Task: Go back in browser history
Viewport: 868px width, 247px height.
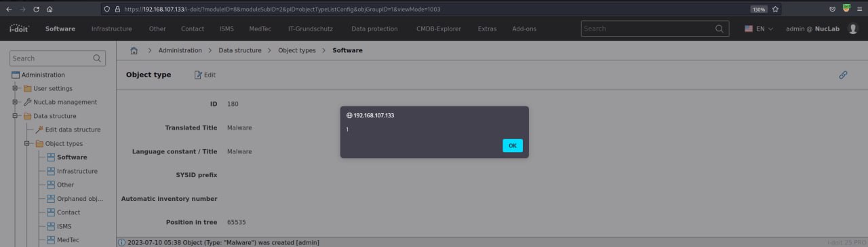Action: (9, 9)
